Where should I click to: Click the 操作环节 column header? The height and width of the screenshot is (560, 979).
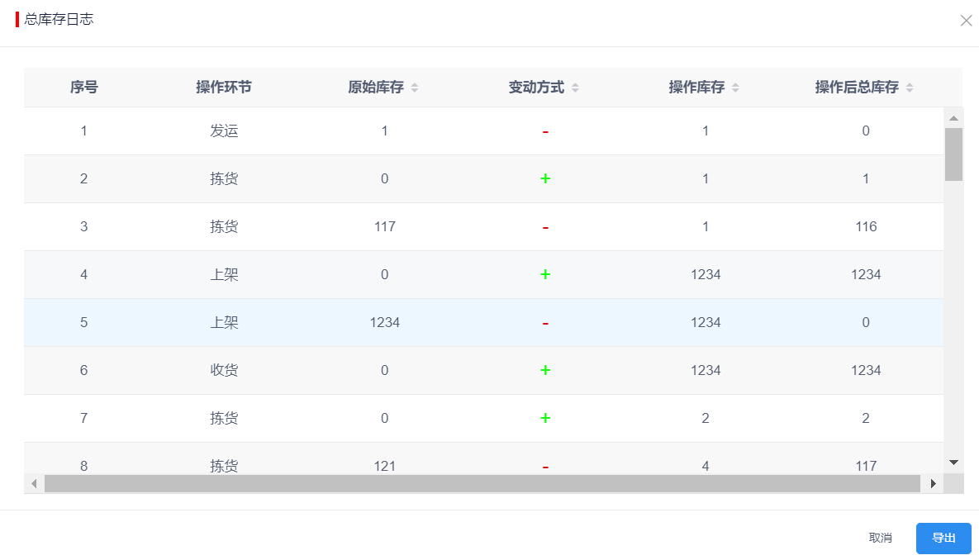pos(224,88)
